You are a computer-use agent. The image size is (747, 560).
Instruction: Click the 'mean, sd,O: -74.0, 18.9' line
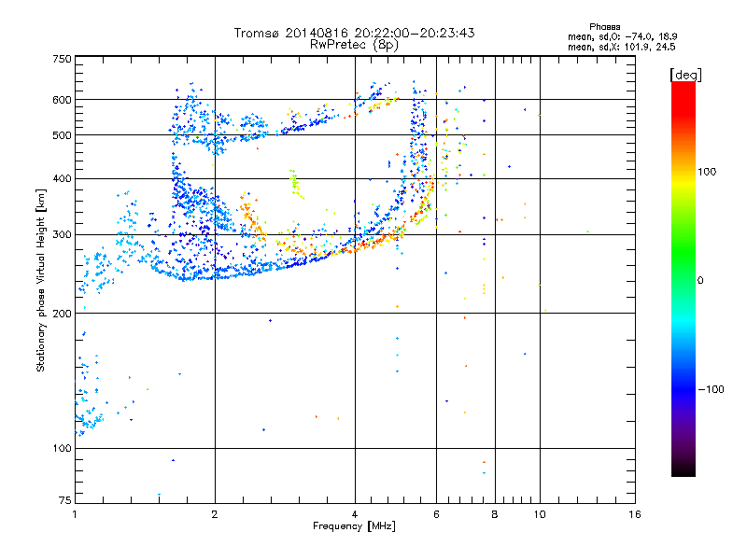622,36
